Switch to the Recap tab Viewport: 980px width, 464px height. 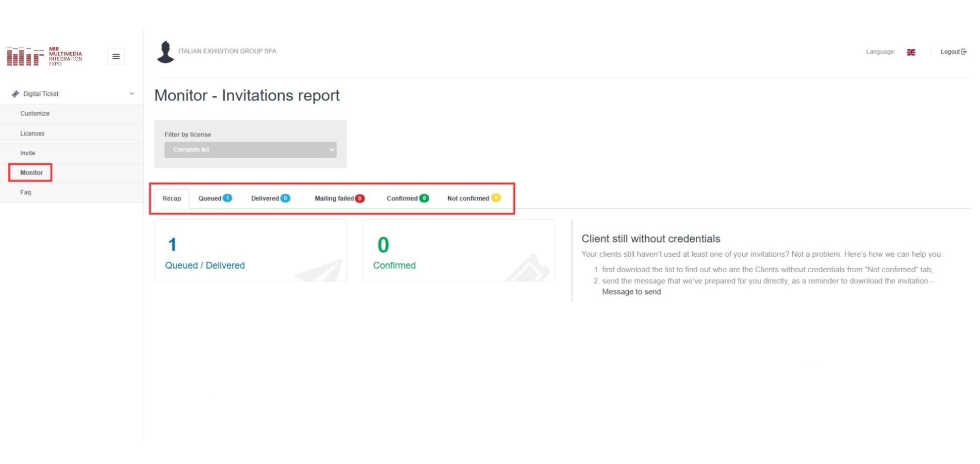pos(172,198)
